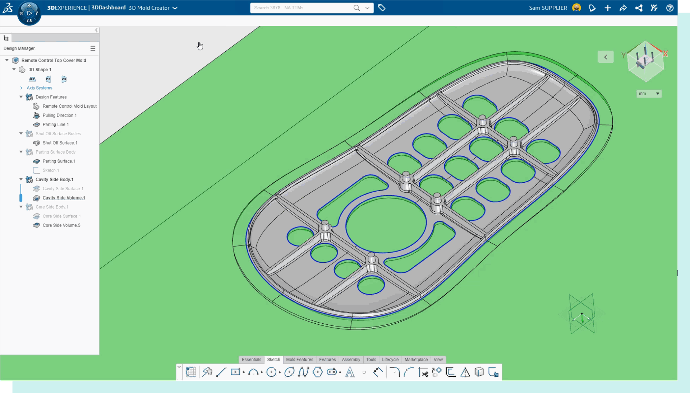
Task: Select the Polygon sketch tool
Action: [318, 372]
